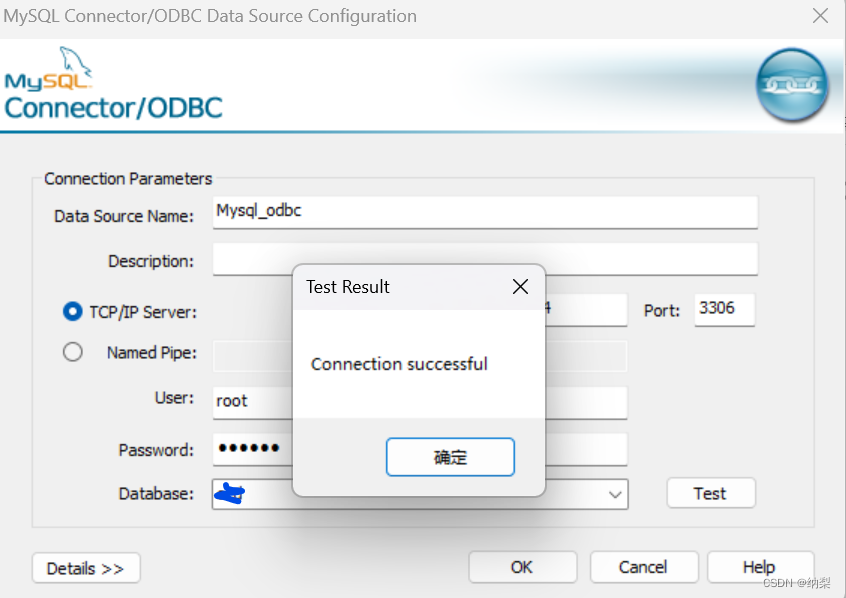Screen dimensions: 846x598
Task: Close the Test Result dialog
Action: (520, 287)
